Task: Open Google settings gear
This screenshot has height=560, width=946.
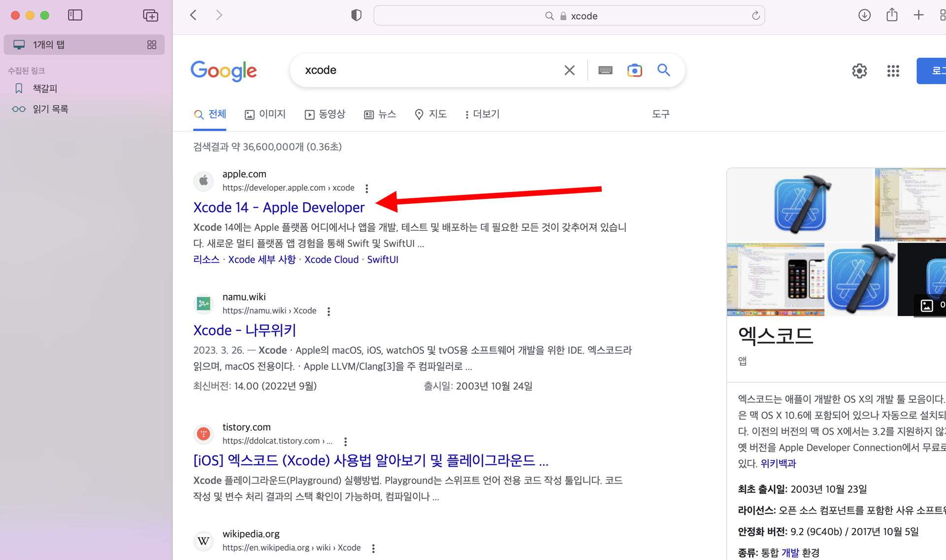Action: (859, 71)
